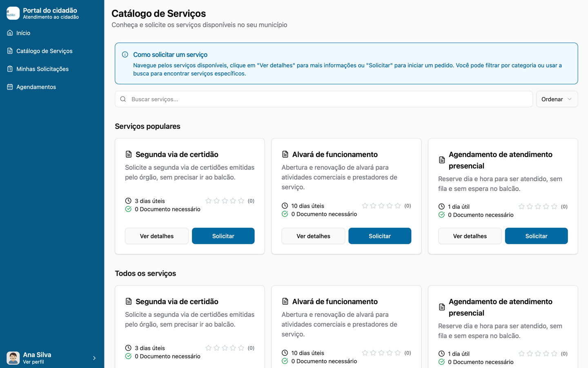
Task: Rate Alvará under Todos os serviços two stars
Action: pos(373,353)
